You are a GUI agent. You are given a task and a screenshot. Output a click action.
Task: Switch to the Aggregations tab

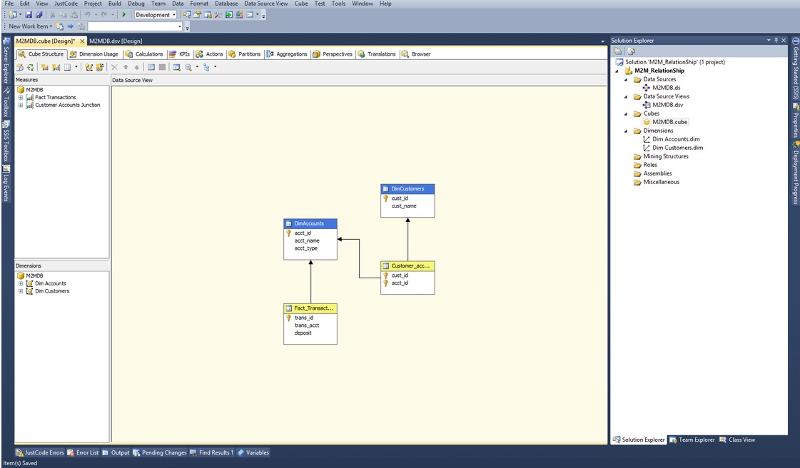point(287,54)
